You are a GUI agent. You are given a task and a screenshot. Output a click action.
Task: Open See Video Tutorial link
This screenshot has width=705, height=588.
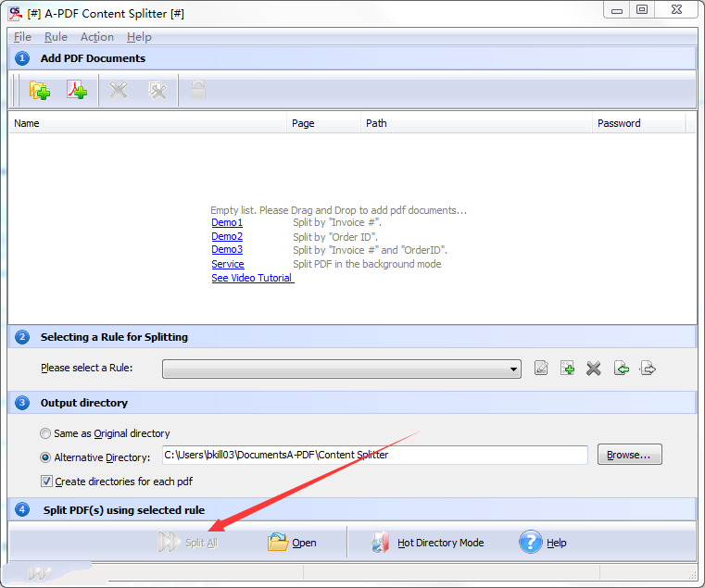pyautogui.click(x=253, y=278)
